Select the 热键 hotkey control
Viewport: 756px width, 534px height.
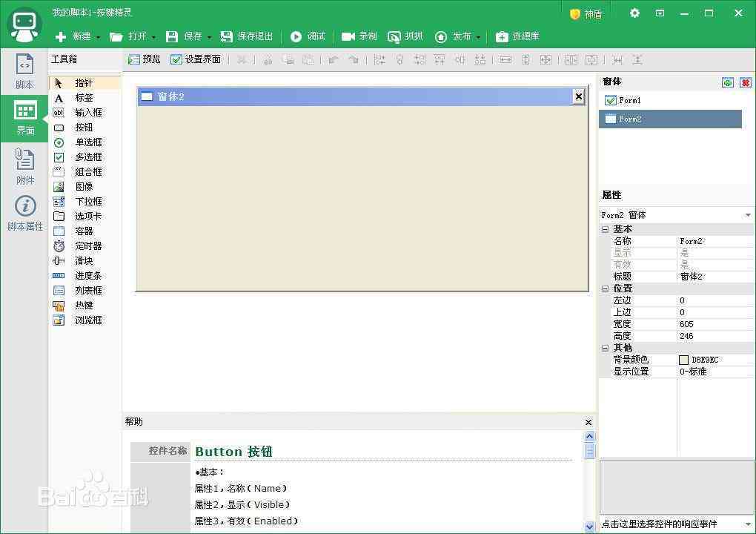(84, 306)
